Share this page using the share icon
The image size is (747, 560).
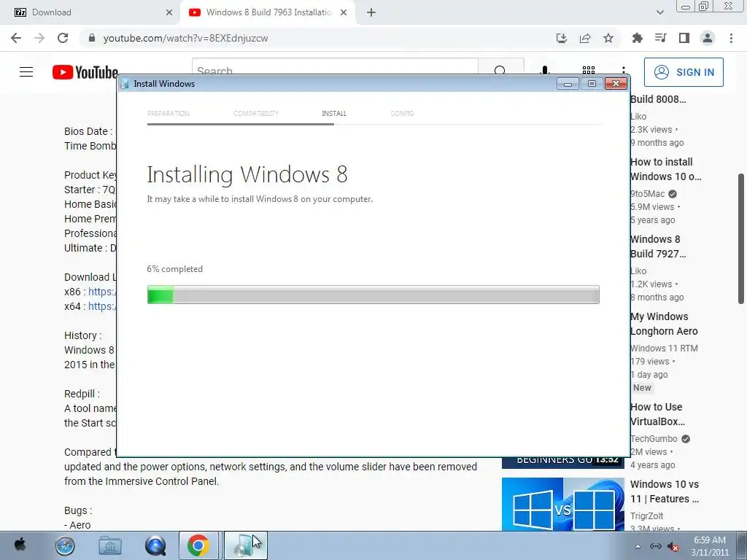585,38
